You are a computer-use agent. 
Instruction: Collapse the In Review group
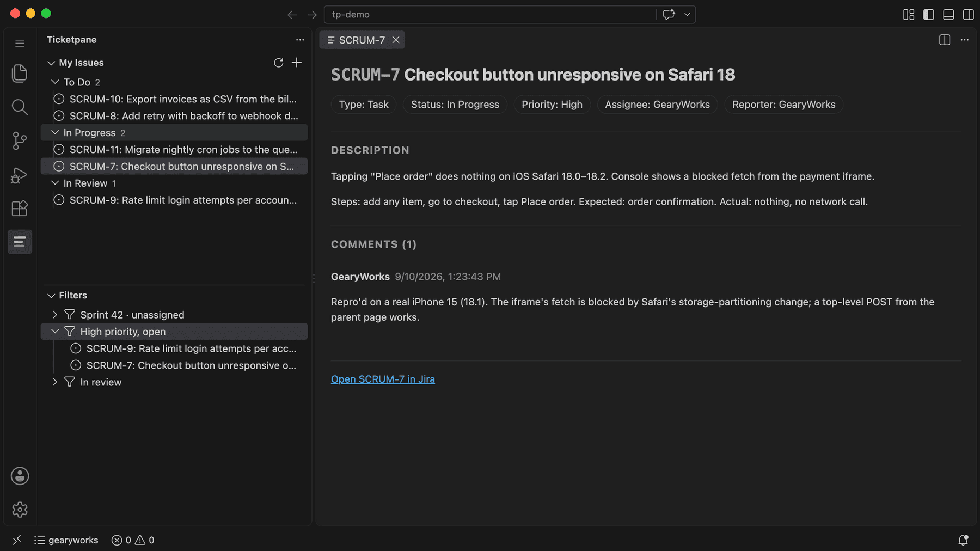coord(55,183)
